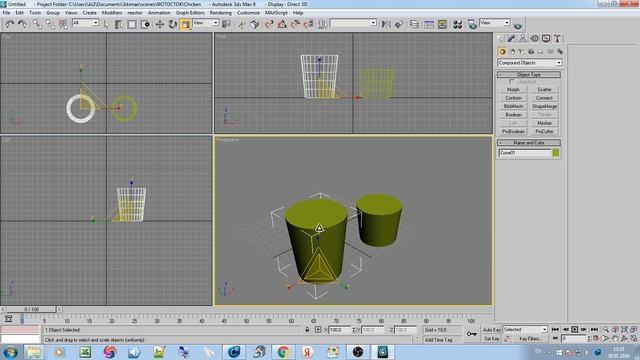Open the Render Scene dialog icon
Viewport: 640px width, 360px height.
coord(472,24)
